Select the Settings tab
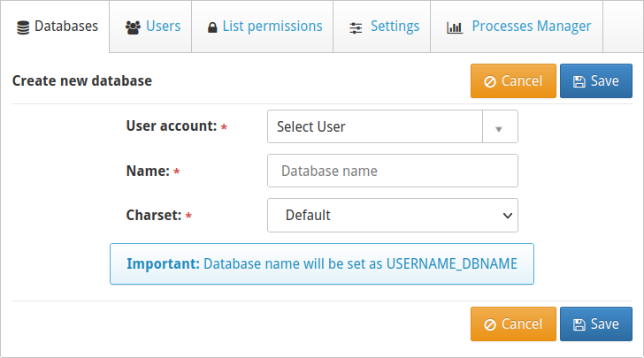Image resolution: width=644 pixels, height=358 pixels. pyautogui.click(x=382, y=27)
